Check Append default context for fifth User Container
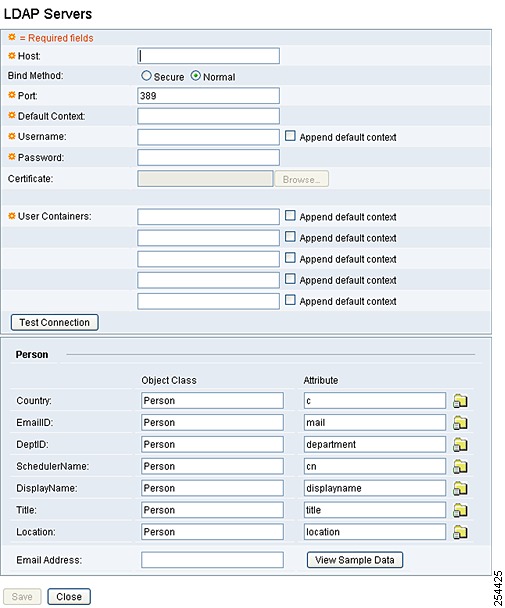 point(290,300)
